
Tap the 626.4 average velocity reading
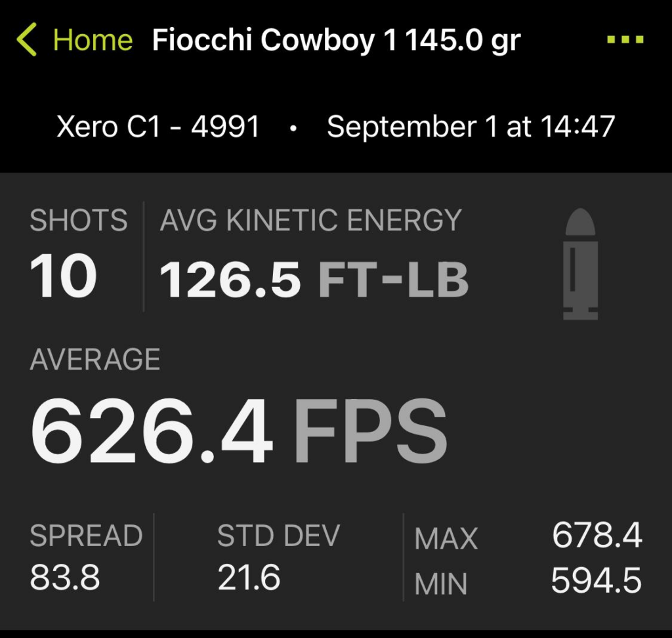coord(152,431)
